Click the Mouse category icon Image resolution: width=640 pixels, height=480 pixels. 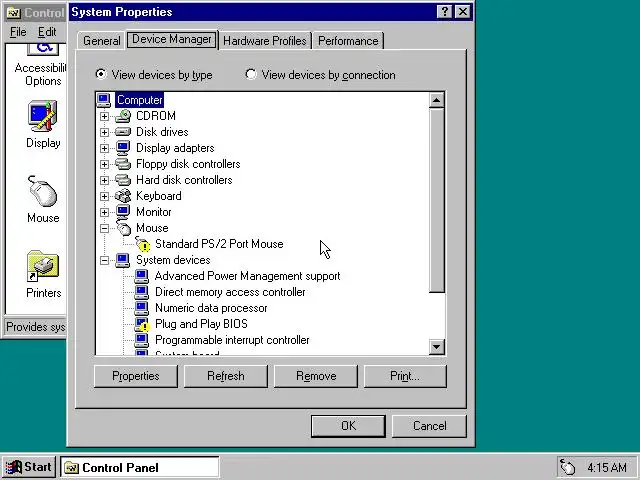124,228
